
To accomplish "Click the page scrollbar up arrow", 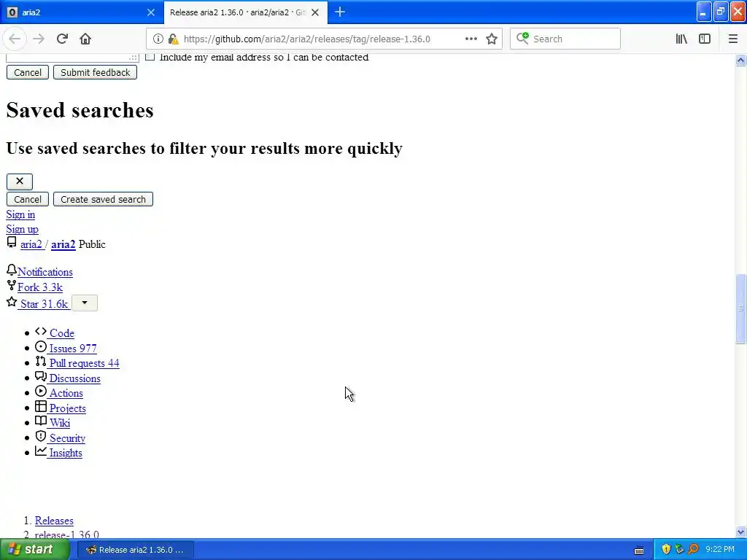I will [x=740, y=61].
